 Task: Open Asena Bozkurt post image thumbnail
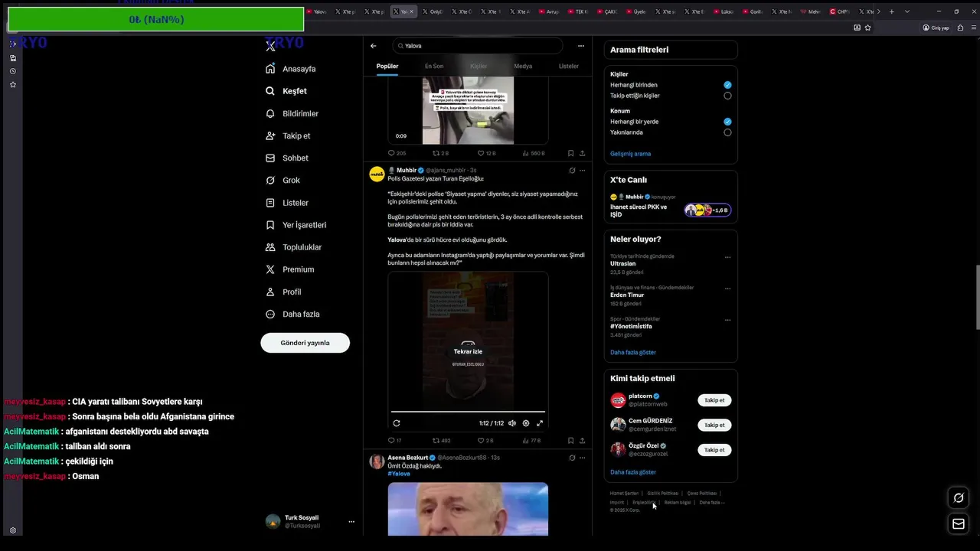(x=468, y=509)
